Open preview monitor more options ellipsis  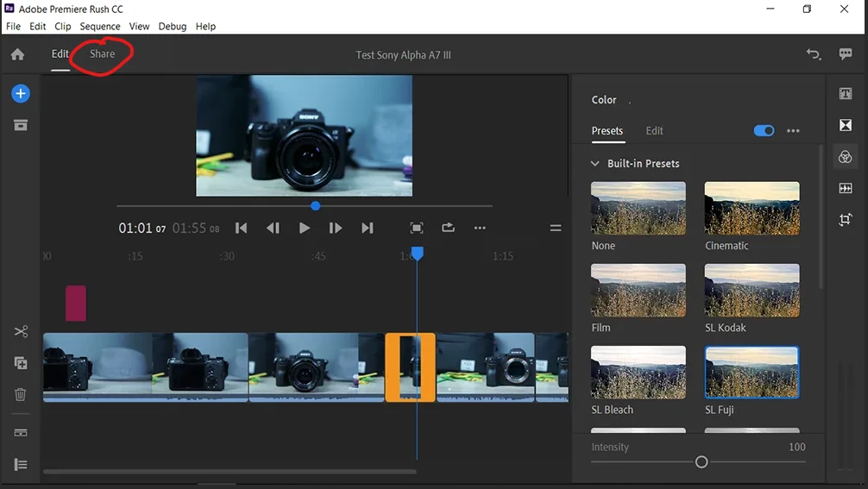point(480,228)
